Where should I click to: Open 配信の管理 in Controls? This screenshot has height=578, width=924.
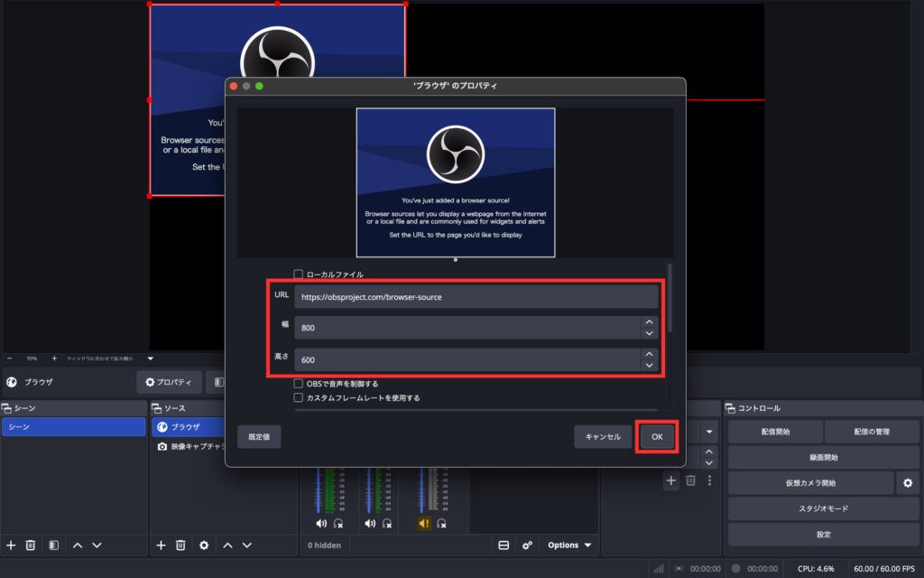pyautogui.click(x=872, y=432)
